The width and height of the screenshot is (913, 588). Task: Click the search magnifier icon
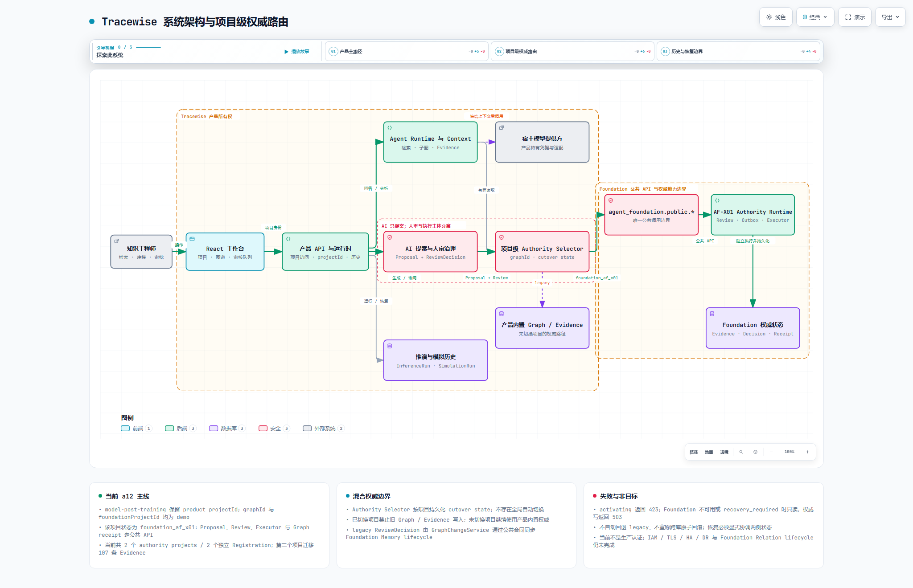pyautogui.click(x=741, y=452)
